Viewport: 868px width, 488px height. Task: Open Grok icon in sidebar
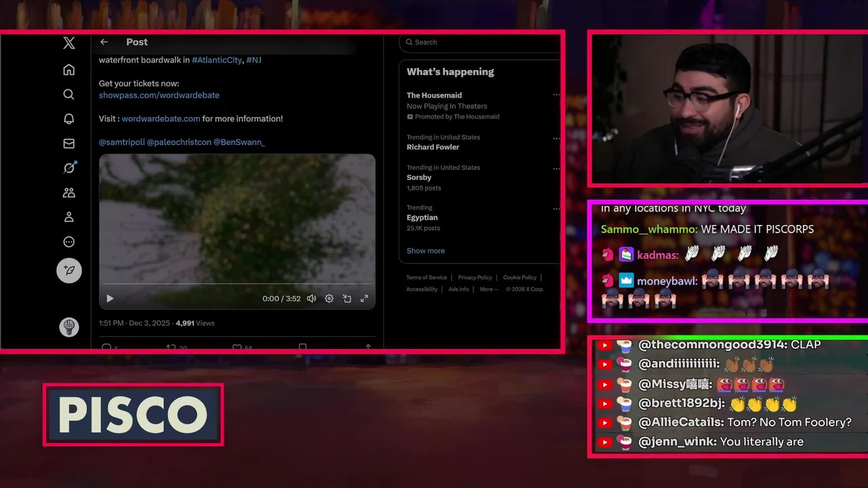click(68, 168)
